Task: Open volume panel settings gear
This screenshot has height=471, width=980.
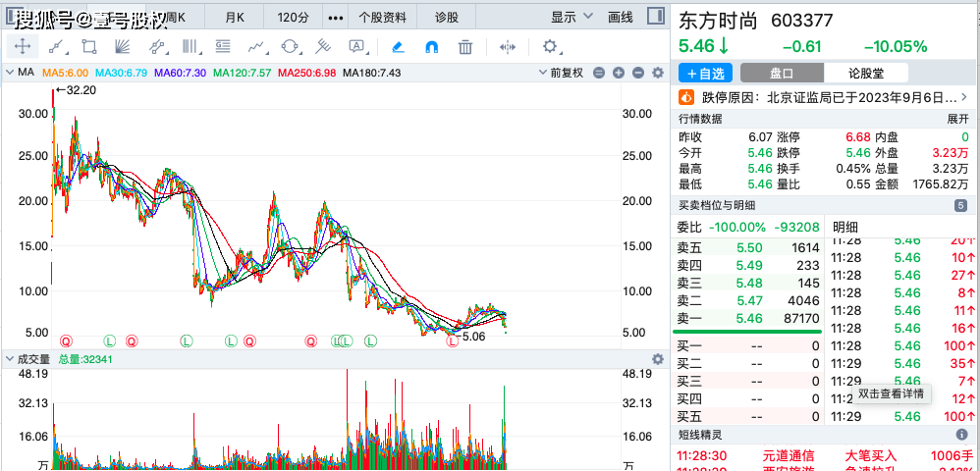Action: 658,360
